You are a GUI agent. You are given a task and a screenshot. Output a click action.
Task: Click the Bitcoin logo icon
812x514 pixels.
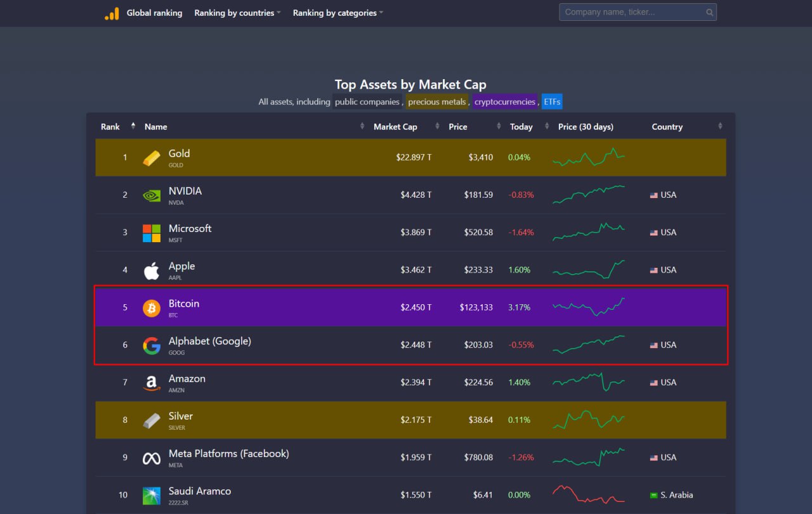[x=152, y=308]
